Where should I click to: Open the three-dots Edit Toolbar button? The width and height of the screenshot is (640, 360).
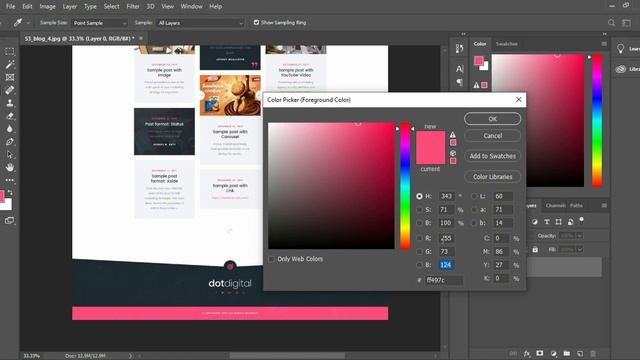(9, 180)
